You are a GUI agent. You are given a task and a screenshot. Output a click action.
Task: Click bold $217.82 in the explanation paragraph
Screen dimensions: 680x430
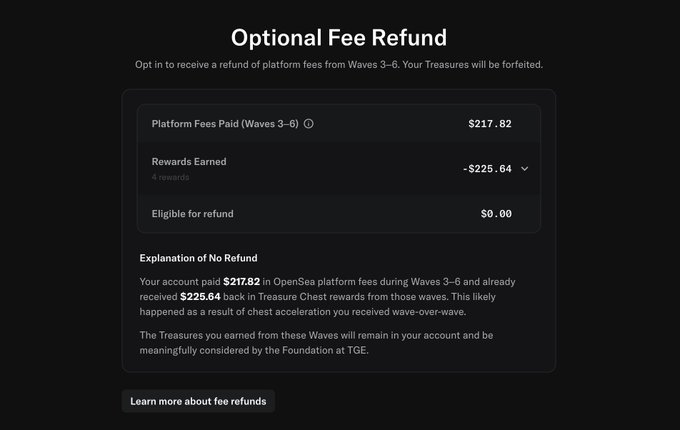(x=242, y=282)
